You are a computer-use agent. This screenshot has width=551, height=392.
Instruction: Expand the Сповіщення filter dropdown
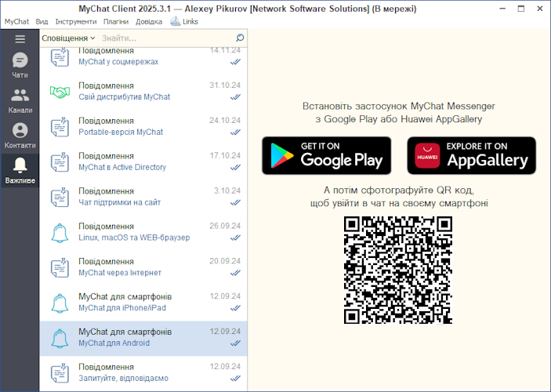68,38
